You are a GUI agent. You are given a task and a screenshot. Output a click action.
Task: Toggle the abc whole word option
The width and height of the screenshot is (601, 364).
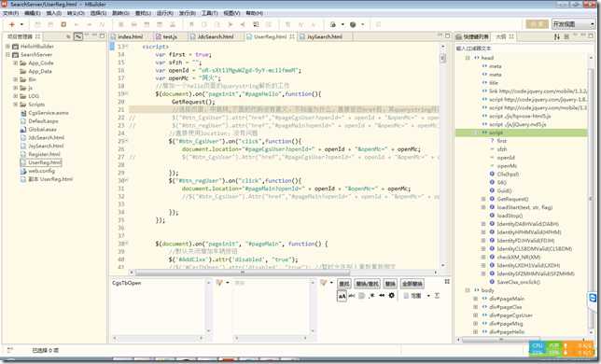(352, 296)
